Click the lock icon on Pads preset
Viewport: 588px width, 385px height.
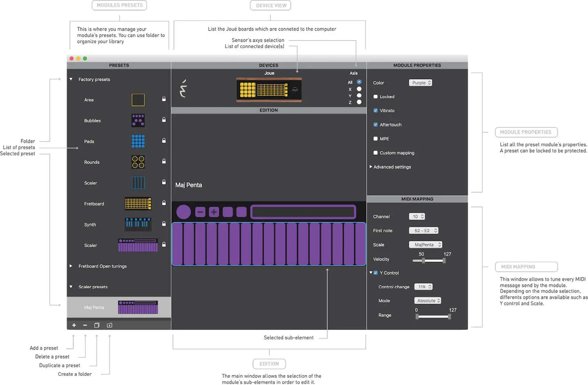(x=164, y=141)
